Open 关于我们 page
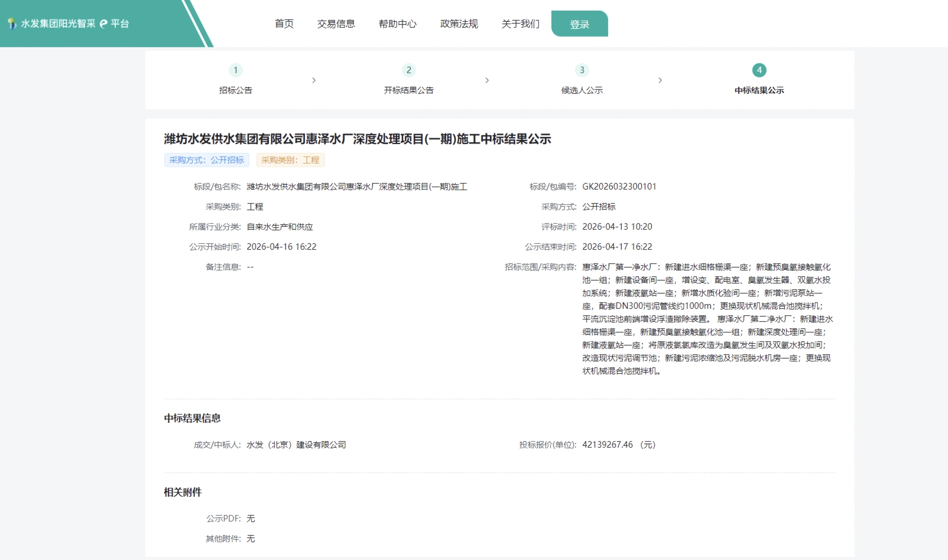Viewport: 948px width, 560px height. [x=521, y=24]
